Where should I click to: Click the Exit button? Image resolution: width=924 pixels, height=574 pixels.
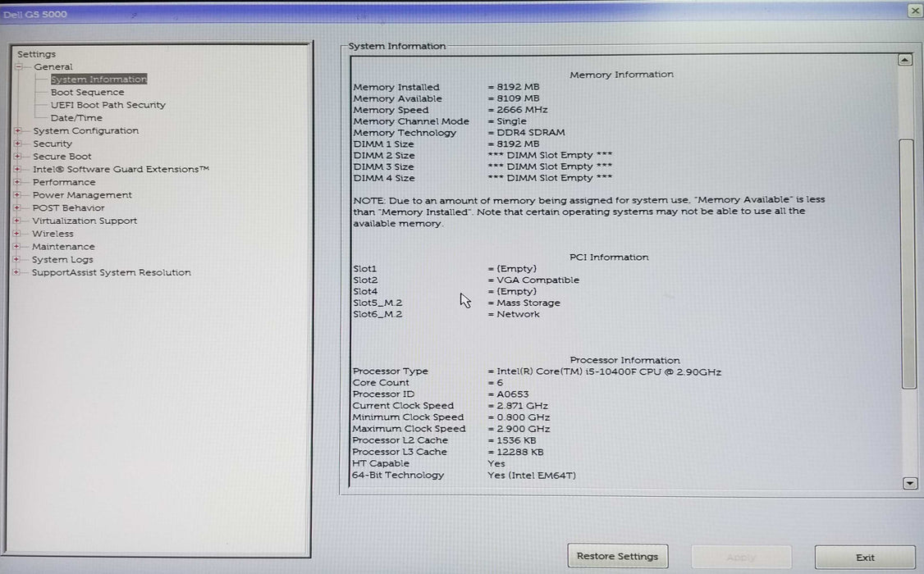[x=865, y=558]
